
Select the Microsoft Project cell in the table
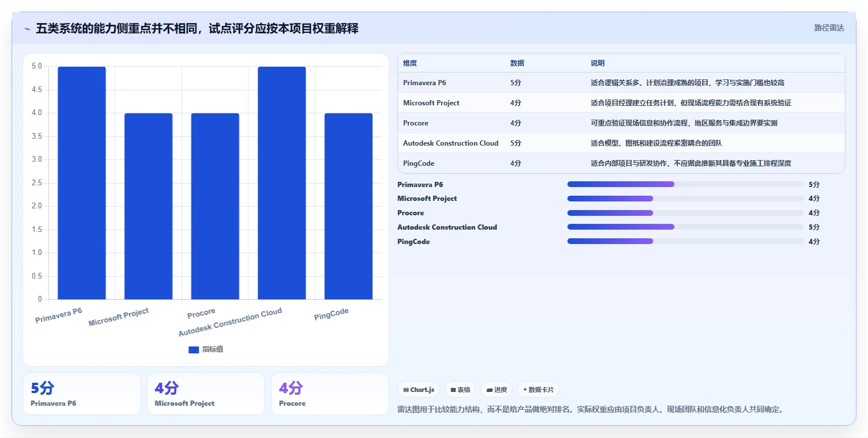[431, 103]
